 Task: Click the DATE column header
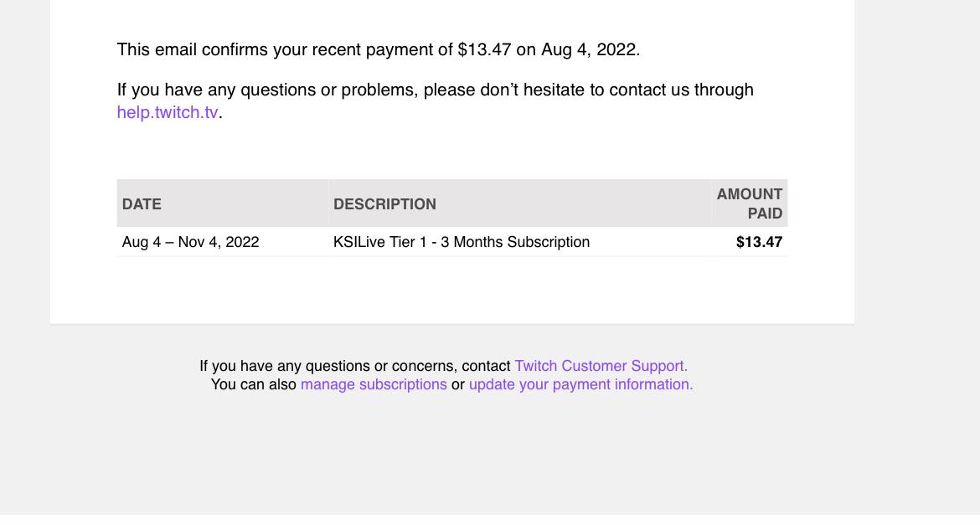coord(142,204)
